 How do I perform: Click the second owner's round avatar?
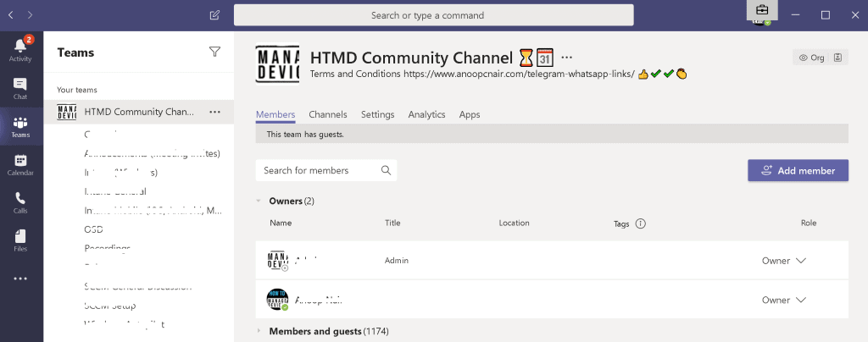point(277,300)
